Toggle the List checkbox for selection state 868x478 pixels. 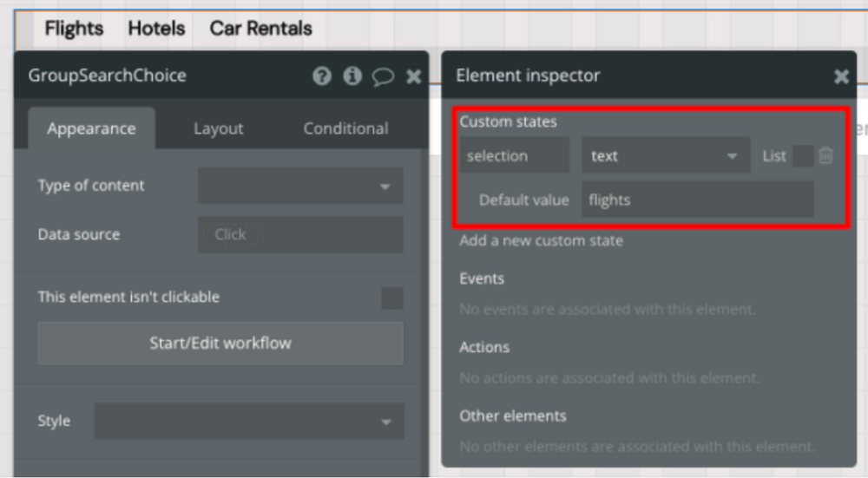point(803,156)
